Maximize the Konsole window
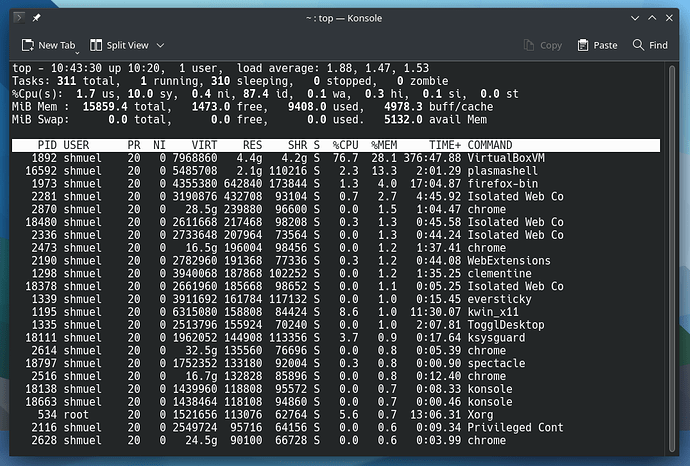Image resolution: width=690 pixels, height=466 pixels. (652, 18)
